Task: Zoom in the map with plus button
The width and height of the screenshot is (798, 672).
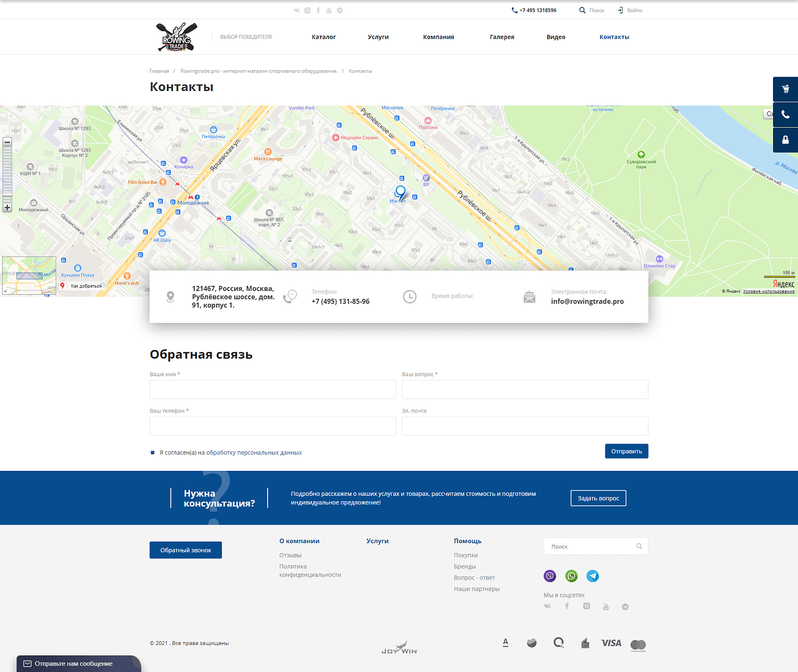Action: coord(7,208)
